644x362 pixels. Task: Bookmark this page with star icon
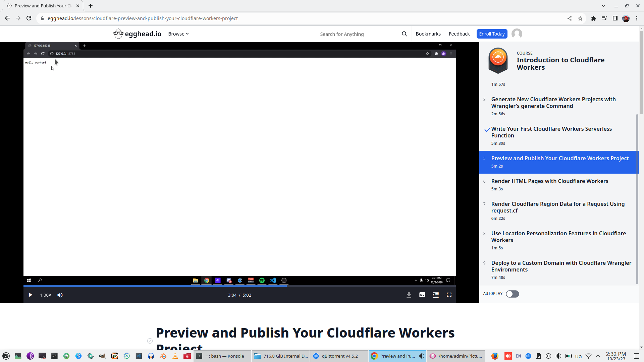click(x=580, y=18)
